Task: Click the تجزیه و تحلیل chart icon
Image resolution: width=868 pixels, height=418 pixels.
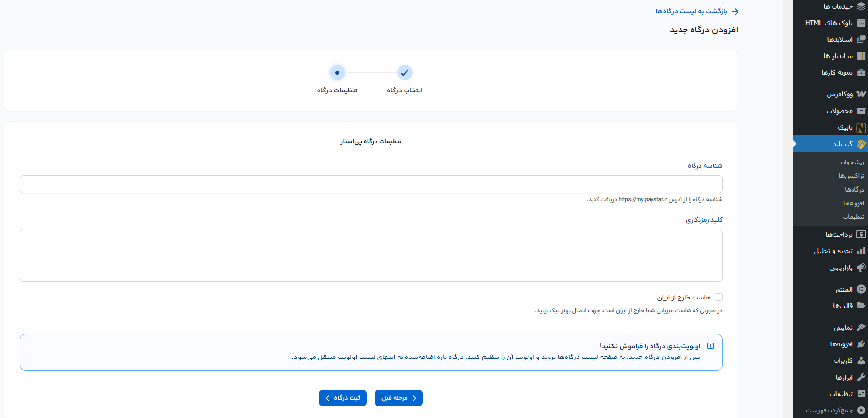Action: pyautogui.click(x=861, y=251)
